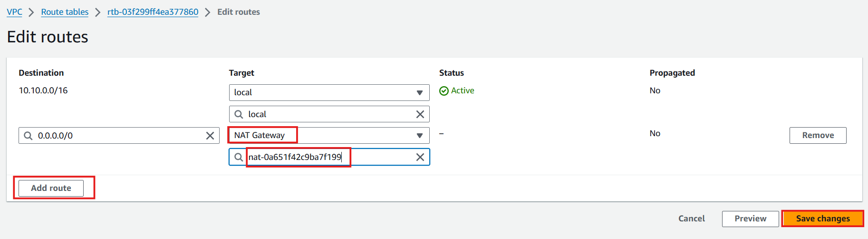Click search icon in NAT gateway ID field
This screenshot has height=239, width=868.
[239, 157]
